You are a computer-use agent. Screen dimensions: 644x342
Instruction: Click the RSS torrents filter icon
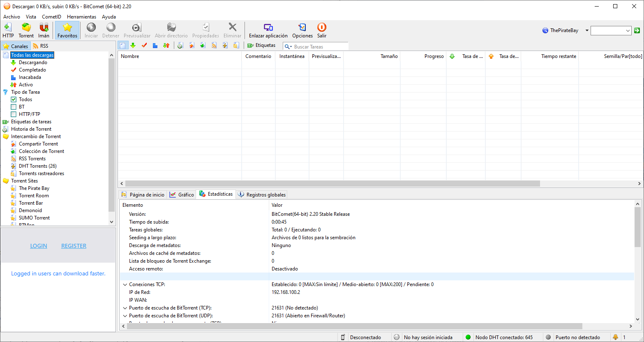214,46
